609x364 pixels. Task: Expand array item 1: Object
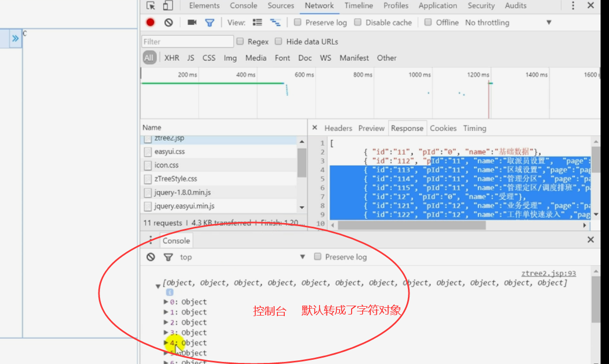[166, 312]
